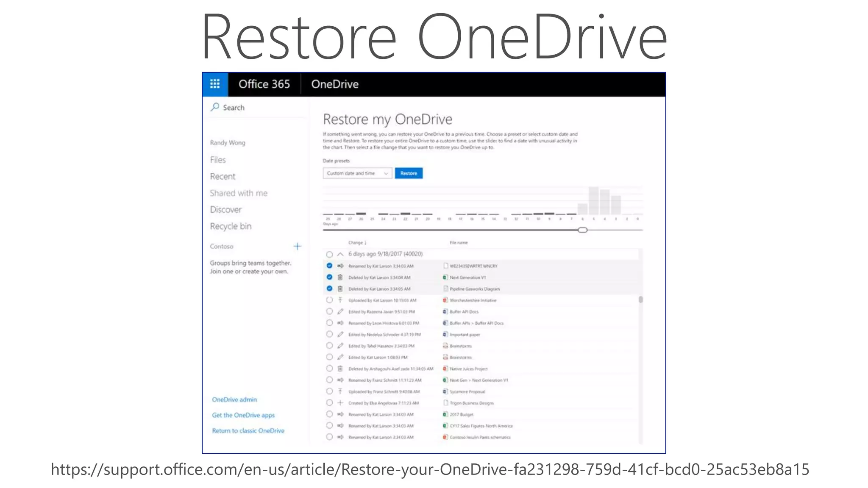The width and height of the screenshot is (868, 488).
Task: Click "Important paper" file name
Action: point(465,335)
